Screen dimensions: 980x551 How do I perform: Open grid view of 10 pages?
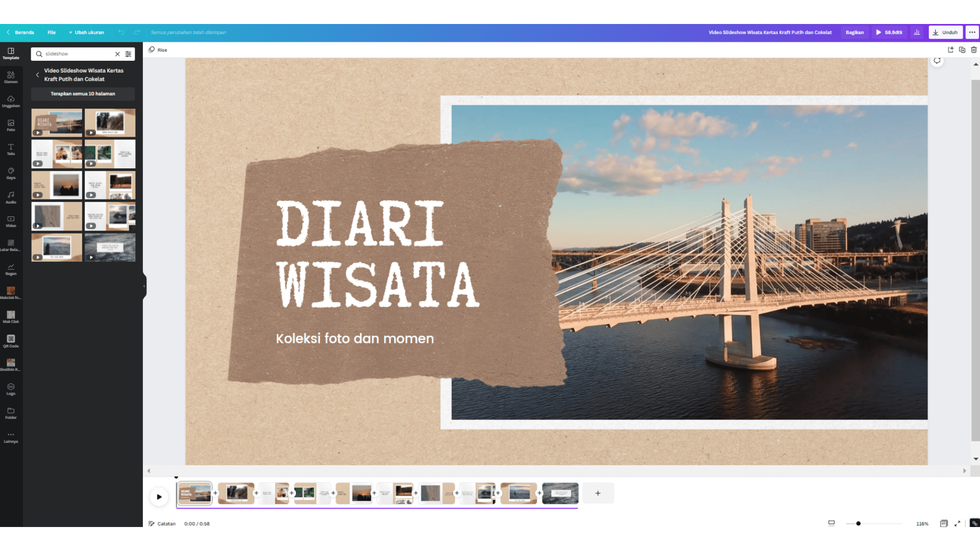944,523
